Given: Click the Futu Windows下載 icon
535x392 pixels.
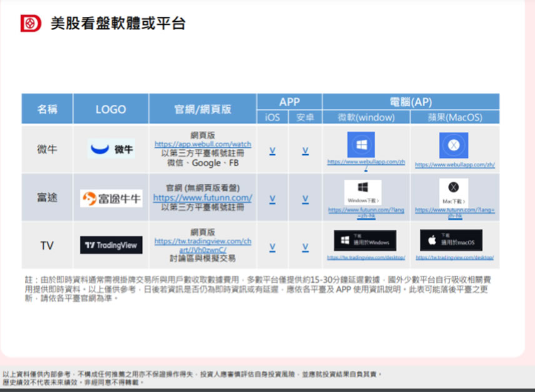Looking at the screenshot, I should pos(363,192).
